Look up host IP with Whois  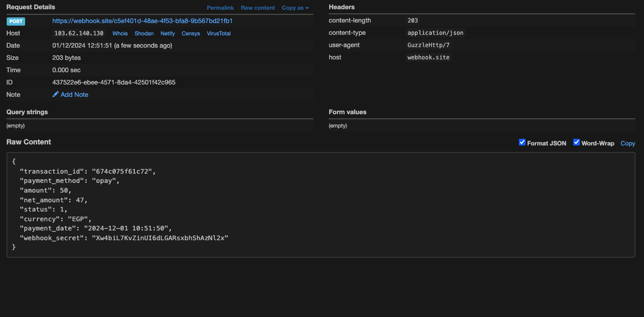click(x=120, y=33)
